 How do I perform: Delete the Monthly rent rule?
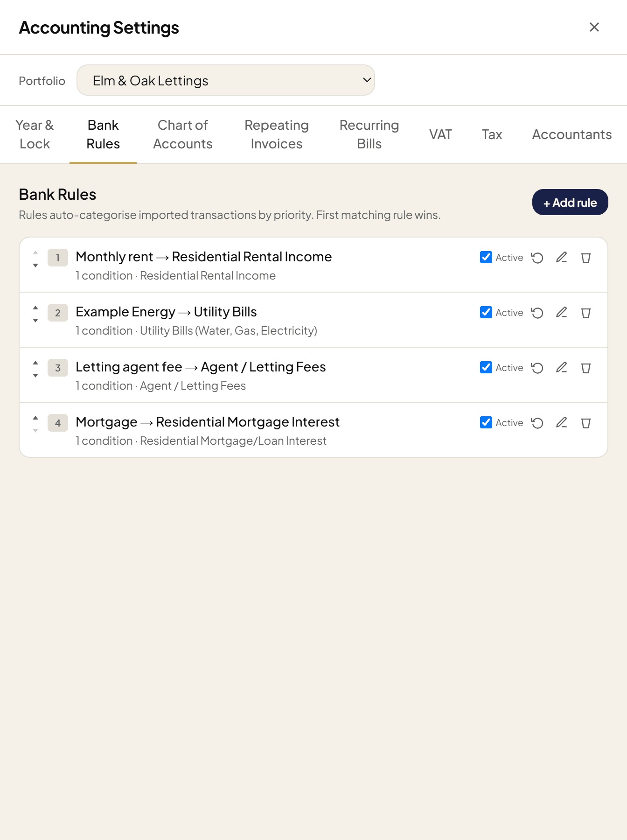586,258
